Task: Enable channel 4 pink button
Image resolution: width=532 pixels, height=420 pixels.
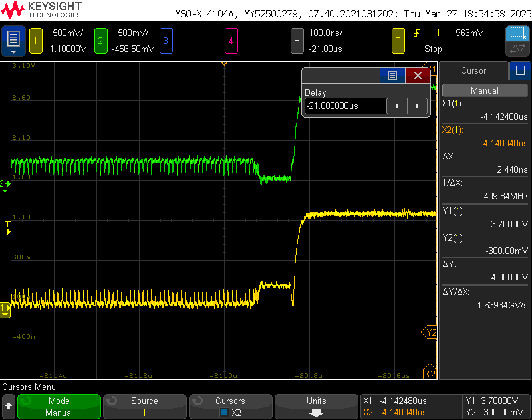Action: pyautogui.click(x=231, y=41)
